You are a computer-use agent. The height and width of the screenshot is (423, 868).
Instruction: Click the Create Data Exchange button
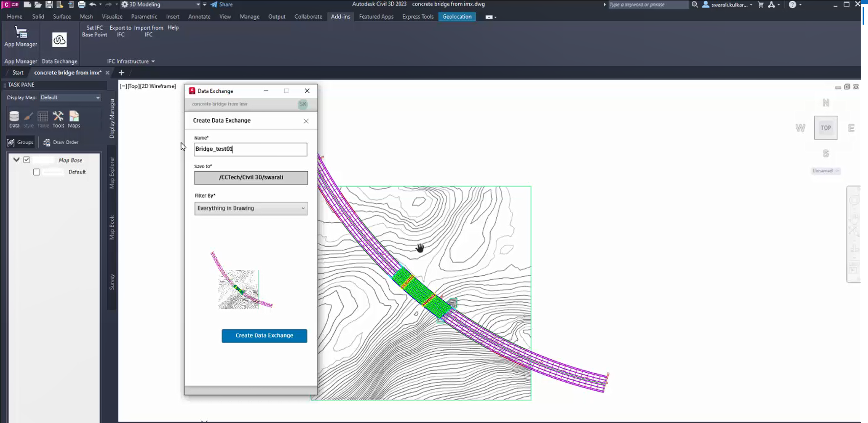[264, 336]
